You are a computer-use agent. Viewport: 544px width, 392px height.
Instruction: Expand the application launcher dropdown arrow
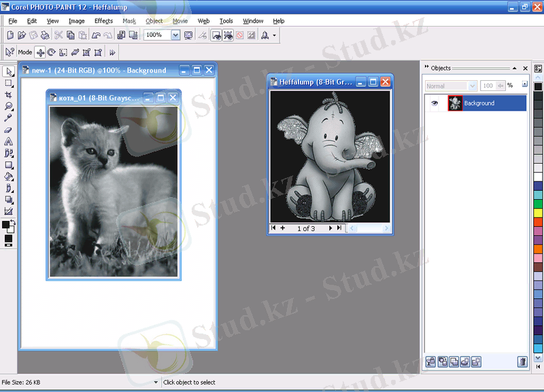pos(274,35)
